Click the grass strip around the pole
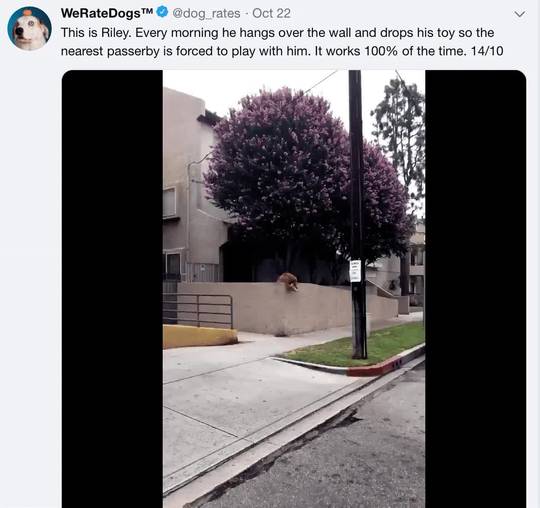Screen dimensions: 540x508 point(358,346)
